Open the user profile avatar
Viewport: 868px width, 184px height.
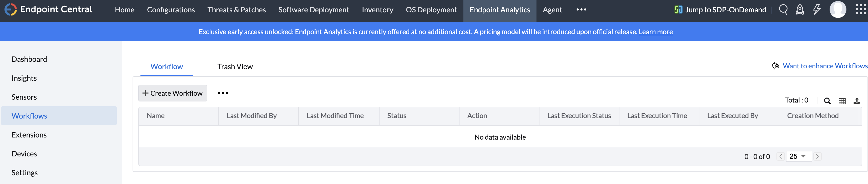838,9
